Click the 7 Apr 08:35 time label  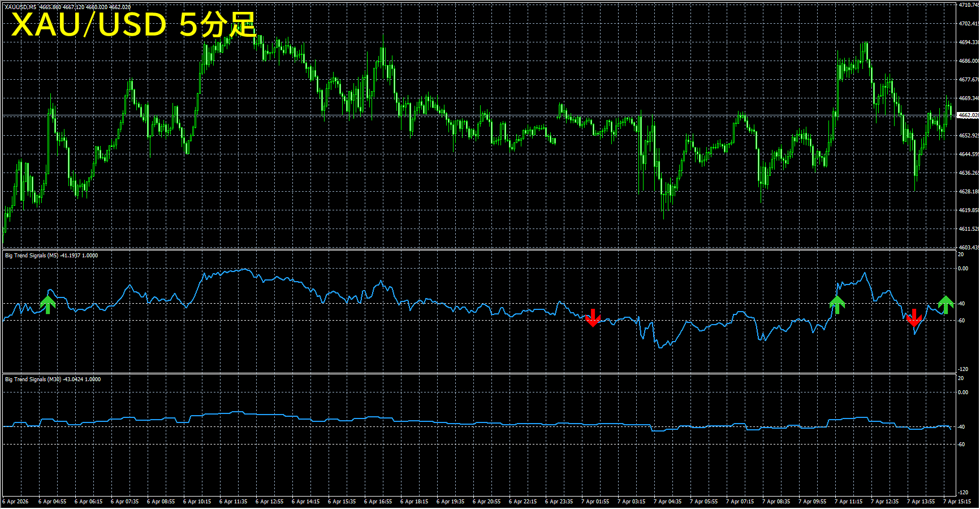pyautogui.click(x=776, y=502)
